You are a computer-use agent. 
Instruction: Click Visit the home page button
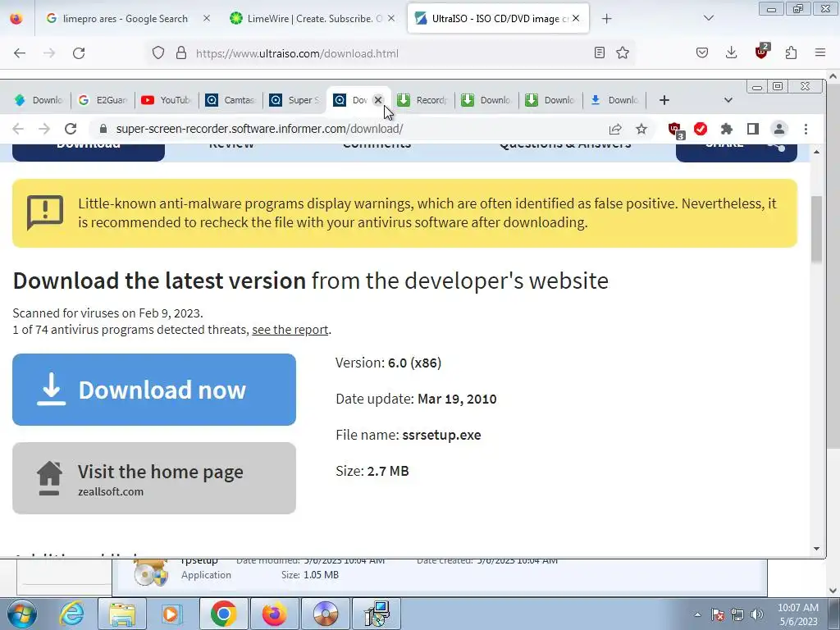point(154,478)
